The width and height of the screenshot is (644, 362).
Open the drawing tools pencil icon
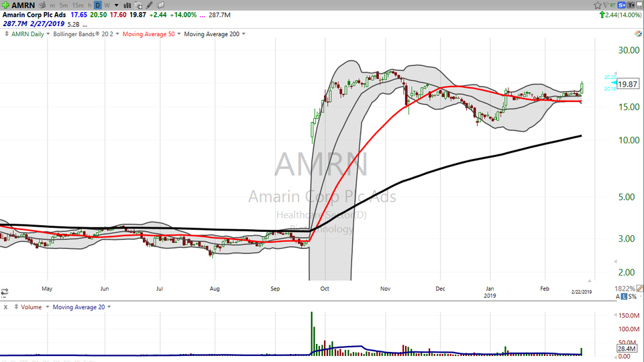(150, 5)
